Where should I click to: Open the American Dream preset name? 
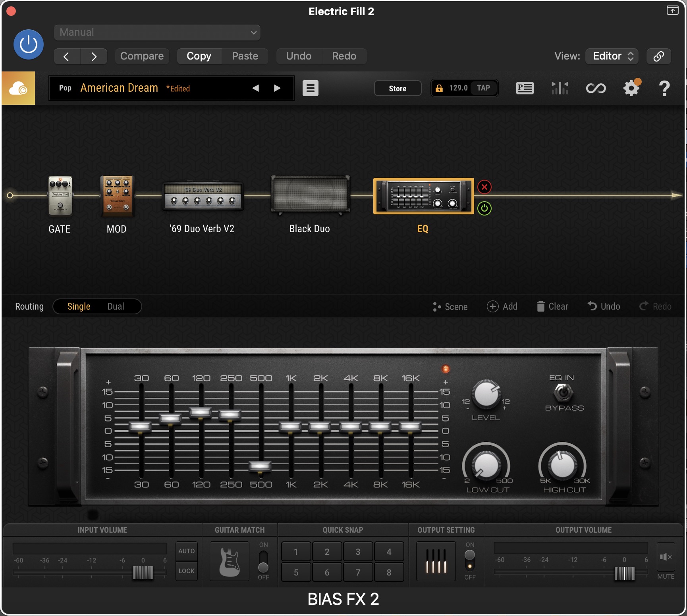[x=119, y=88]
